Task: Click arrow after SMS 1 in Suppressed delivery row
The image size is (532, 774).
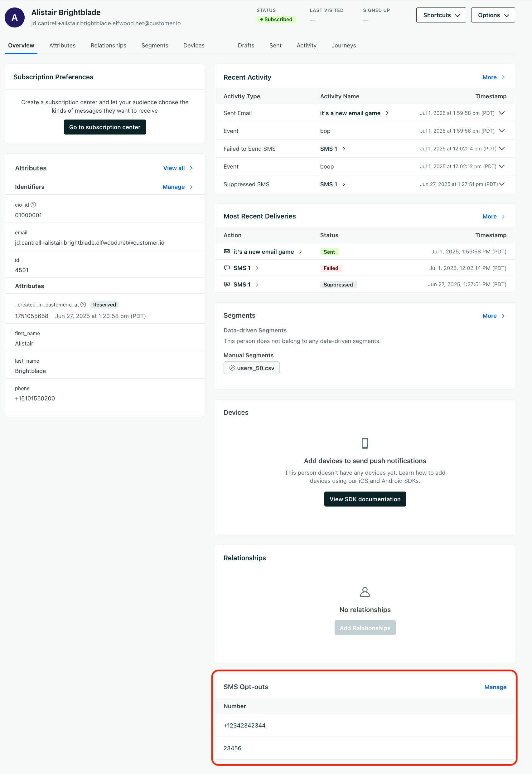Action: click(257, 285)
